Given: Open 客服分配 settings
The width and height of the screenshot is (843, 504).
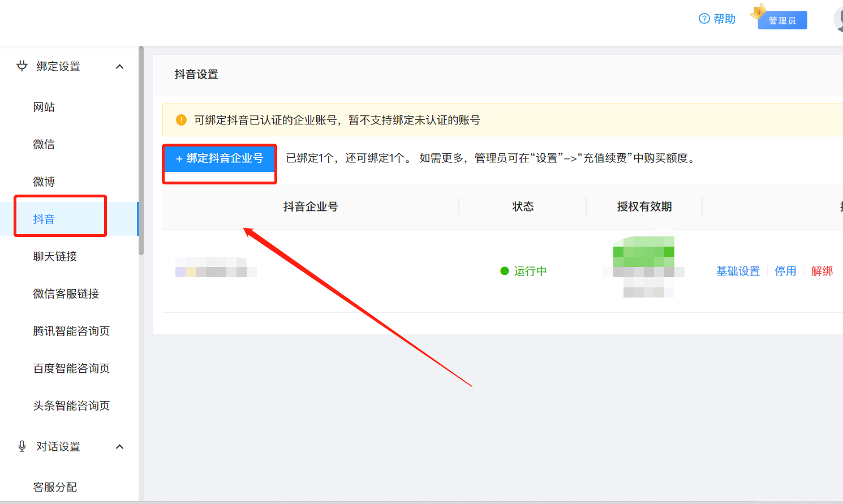Looking at the screenshot, I should click(55, 487).
